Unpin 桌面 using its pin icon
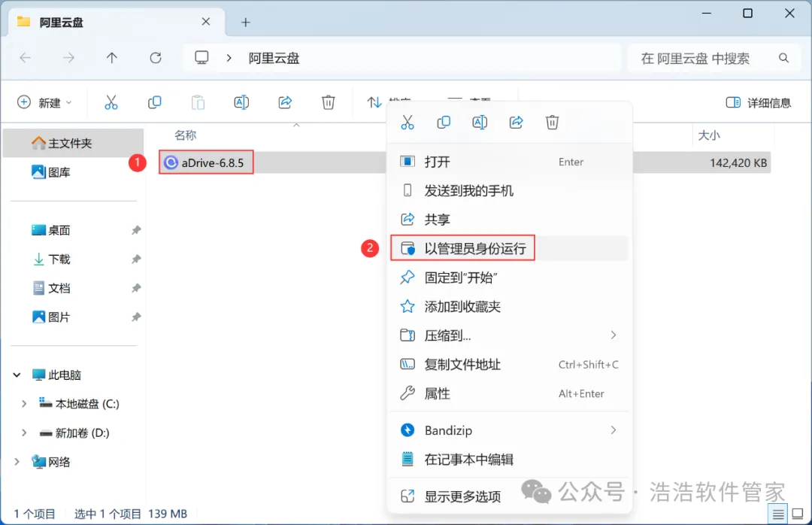This screenshot has height=525, width=812. tap(135, 230)
